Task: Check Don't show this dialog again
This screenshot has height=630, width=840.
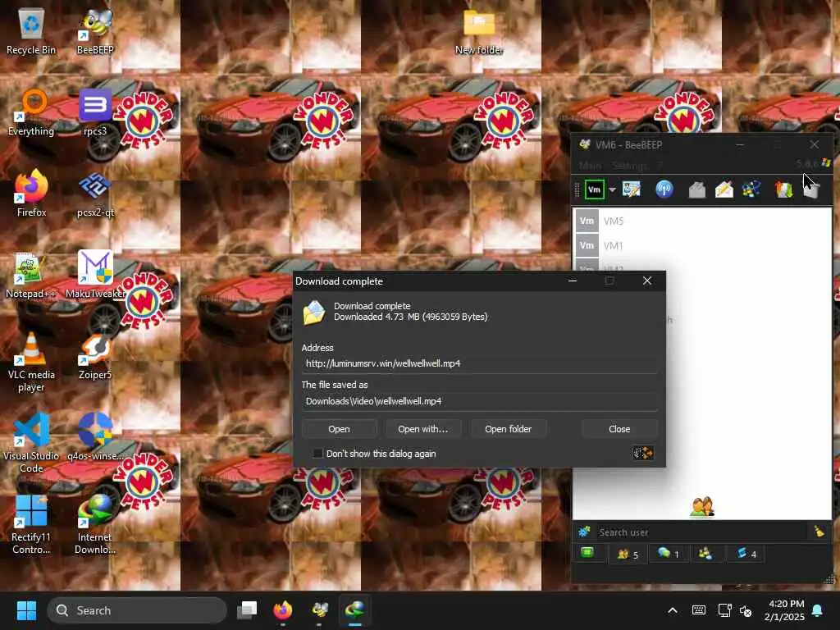Action: (317, 454)
